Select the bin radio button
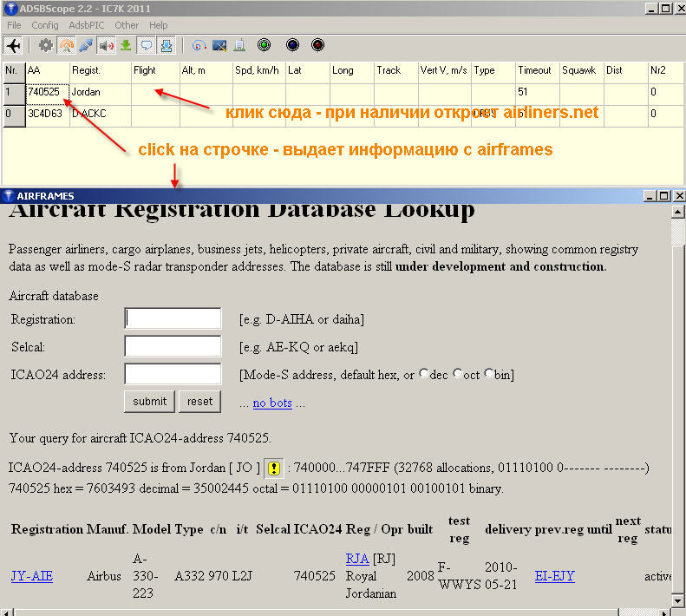686x616 pixels. [x=488, y=373]
